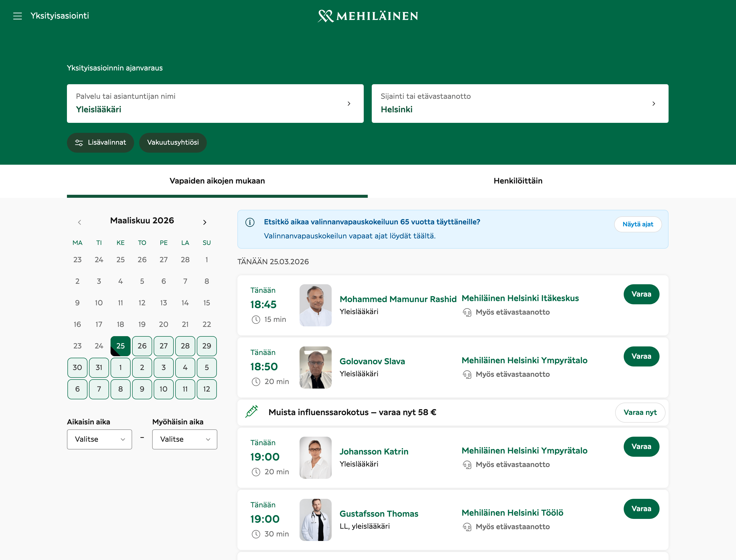Click Johansson Katrin's profile photo
736x560 pixels.
coord(315,458)
